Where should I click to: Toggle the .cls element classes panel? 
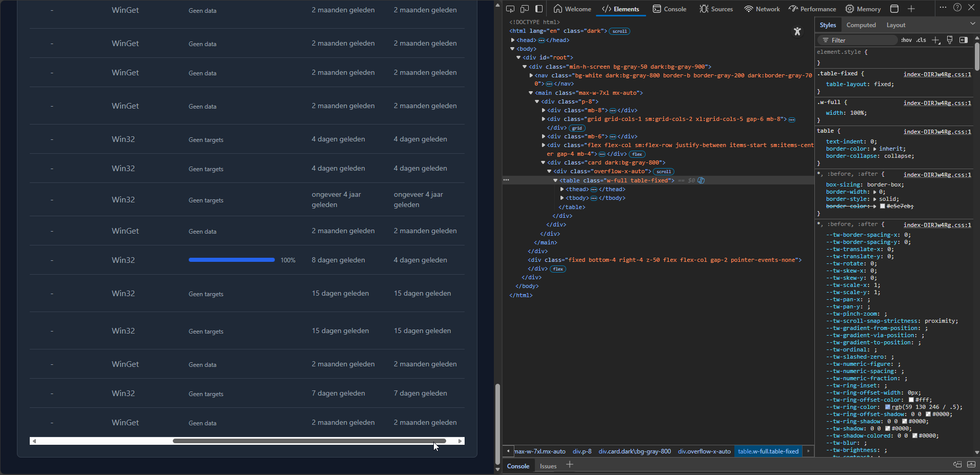pos(922,40)
